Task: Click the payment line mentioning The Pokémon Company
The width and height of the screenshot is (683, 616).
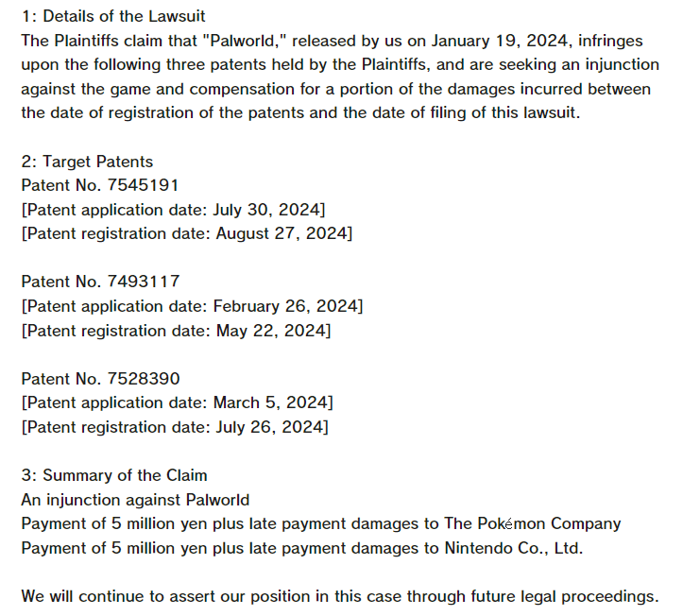Action: [x=321, y=523]
